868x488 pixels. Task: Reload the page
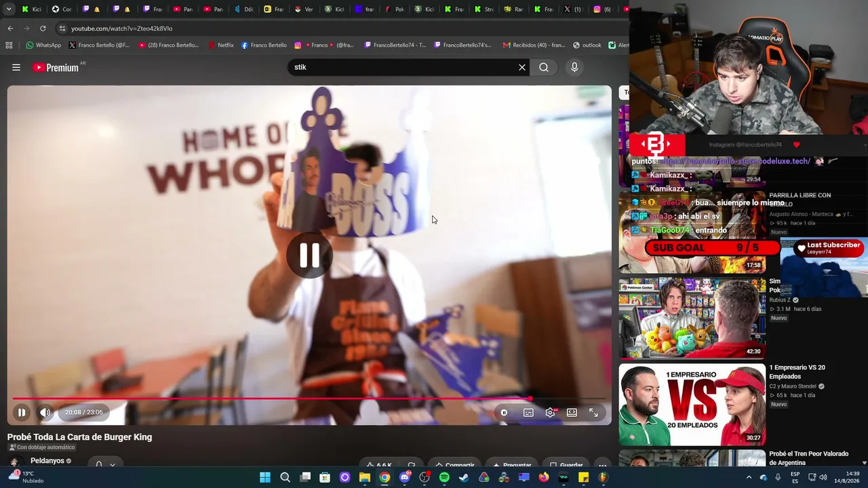[x=43, y=28]
